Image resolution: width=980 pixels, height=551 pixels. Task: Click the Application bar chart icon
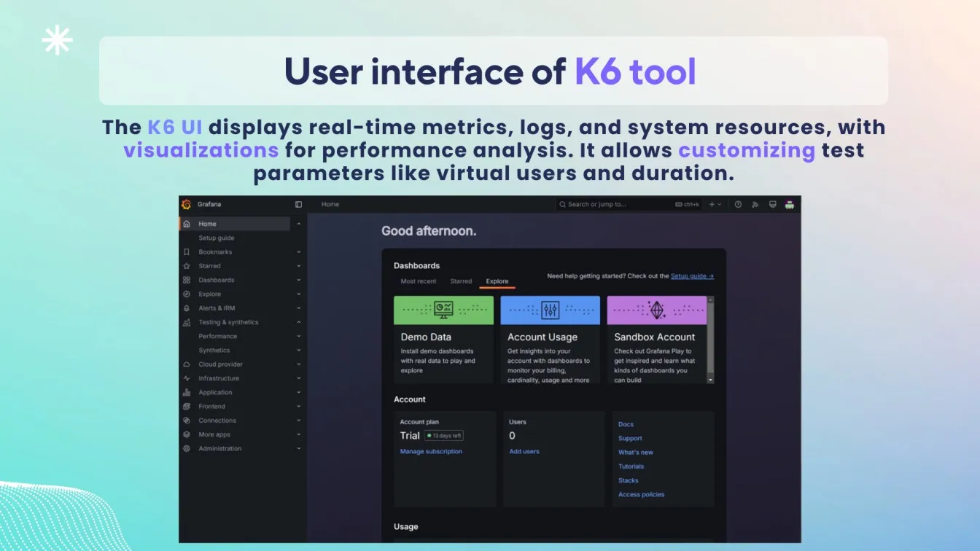pos(187,392)
